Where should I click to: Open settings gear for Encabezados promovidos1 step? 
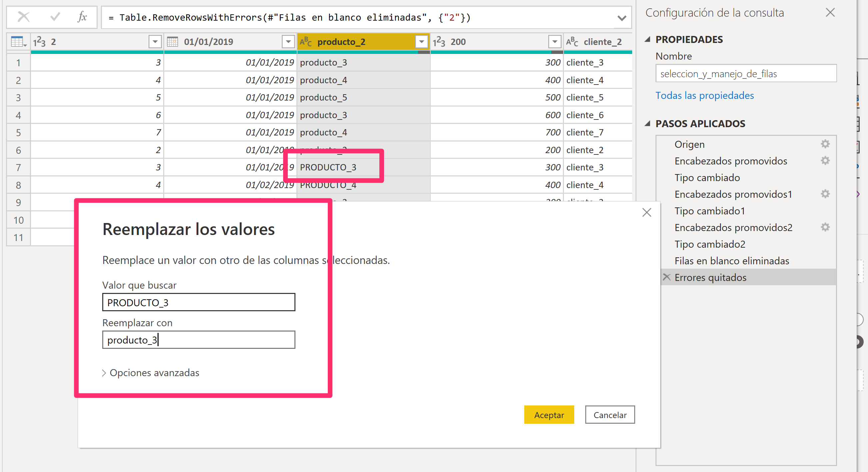pos(825,194)
